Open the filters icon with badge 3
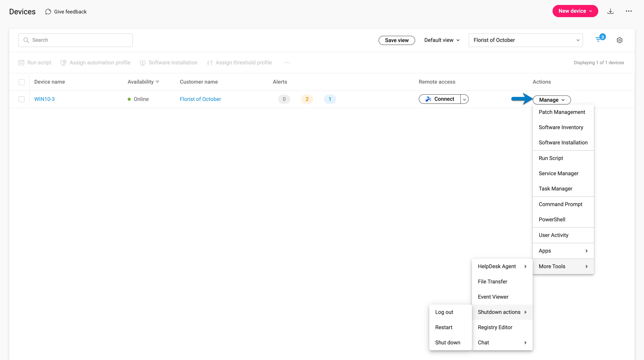Screen dimensions: 644x360 click(x=599, y=39)
